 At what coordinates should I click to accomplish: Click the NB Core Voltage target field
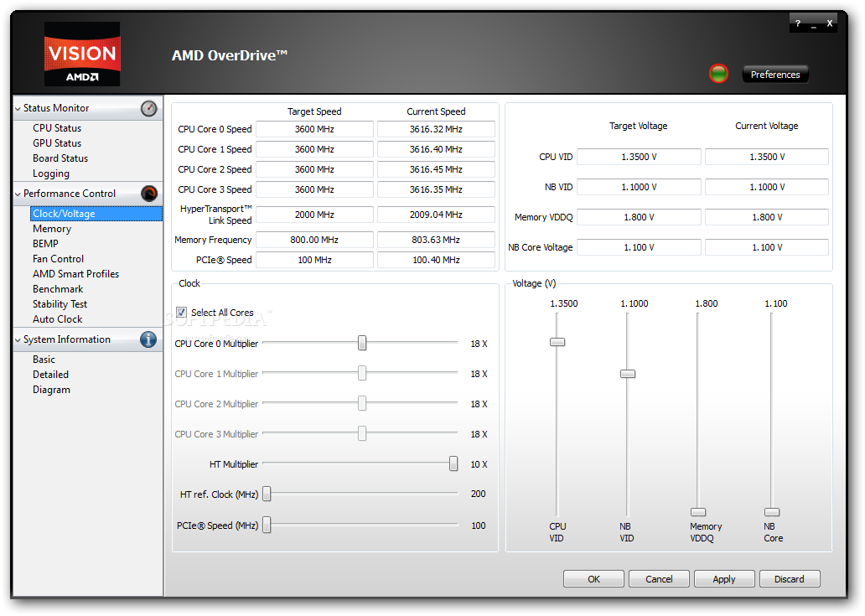639,247
